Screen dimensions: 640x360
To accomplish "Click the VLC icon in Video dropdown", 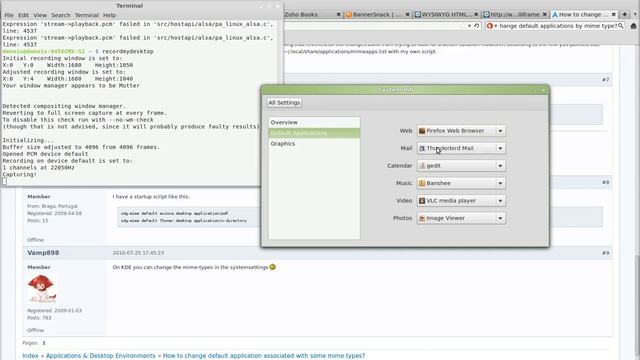I will [x=422, y=201].
